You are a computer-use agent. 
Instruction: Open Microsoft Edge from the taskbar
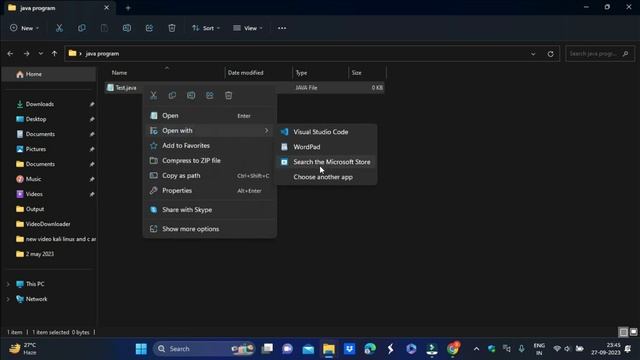[370, 349]
